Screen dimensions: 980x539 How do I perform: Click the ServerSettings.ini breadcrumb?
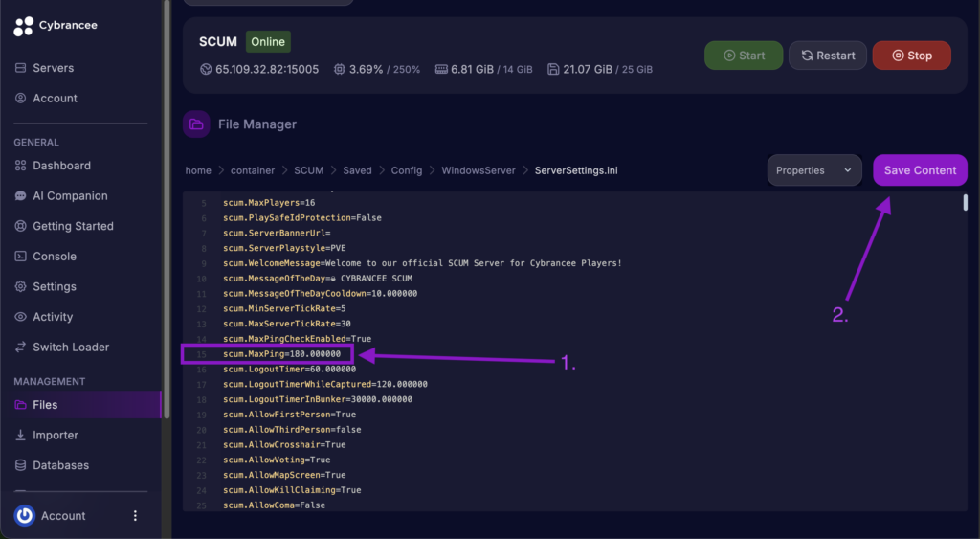(575, 170)
